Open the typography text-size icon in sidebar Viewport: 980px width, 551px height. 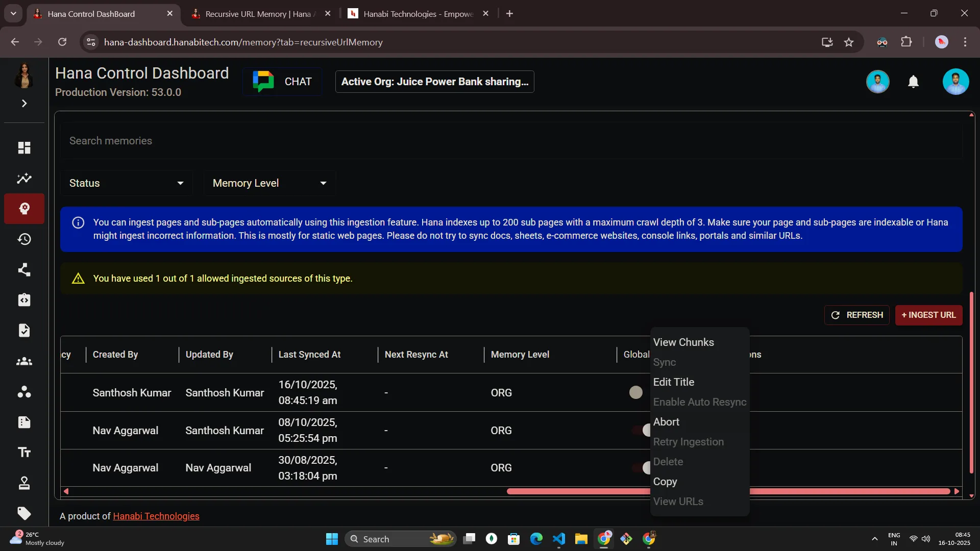coord(24,453)
